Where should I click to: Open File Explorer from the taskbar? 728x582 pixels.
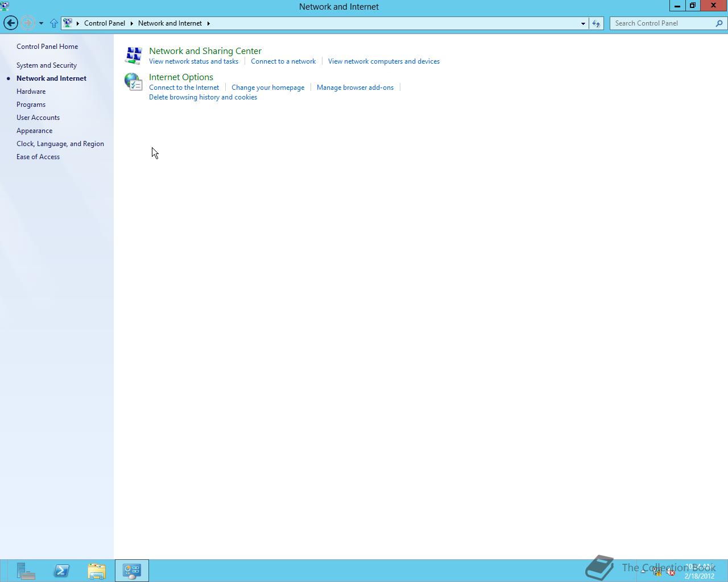(x=97, y=571)
